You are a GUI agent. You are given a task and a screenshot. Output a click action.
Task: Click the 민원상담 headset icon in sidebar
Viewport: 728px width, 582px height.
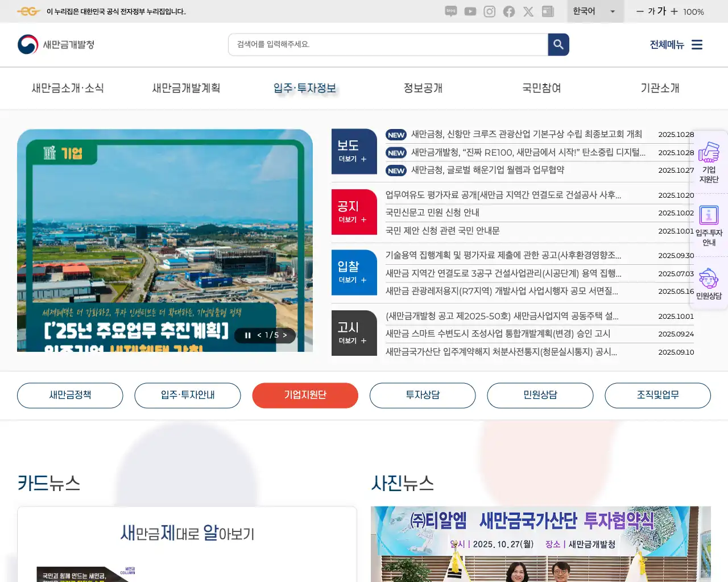click(709, 278)
